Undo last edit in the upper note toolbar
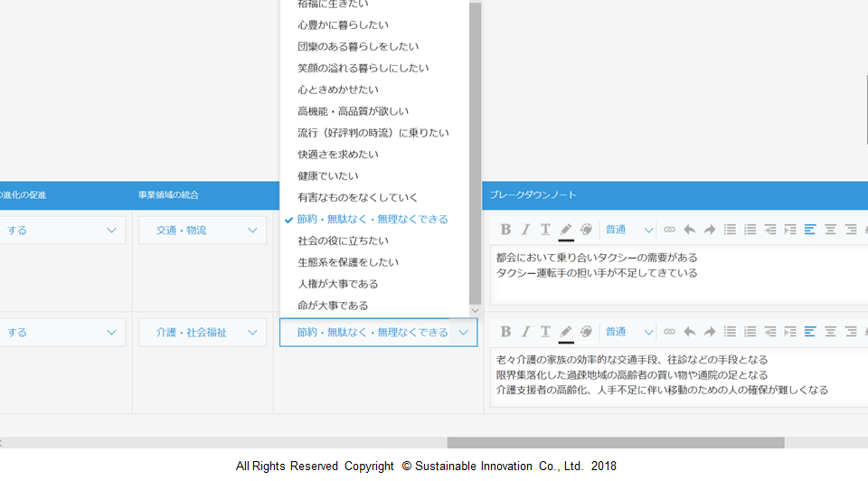This screenshot has width=868, height=481. coord(689,230)
